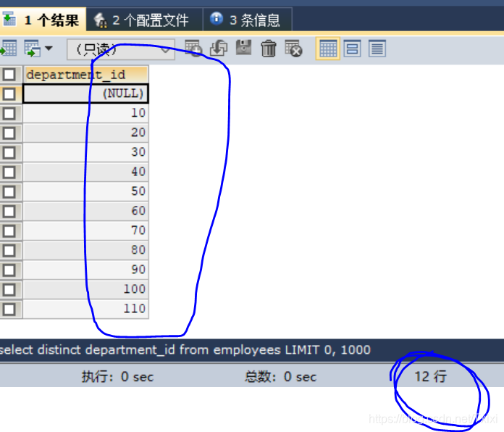Click the 2 个配置文件 tab icon
This screenshot has height=432, width=504.
100,20
